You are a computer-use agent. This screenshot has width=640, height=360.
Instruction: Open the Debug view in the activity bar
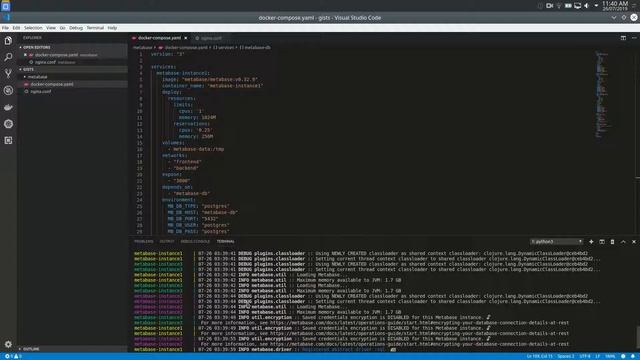click(8, 90)
